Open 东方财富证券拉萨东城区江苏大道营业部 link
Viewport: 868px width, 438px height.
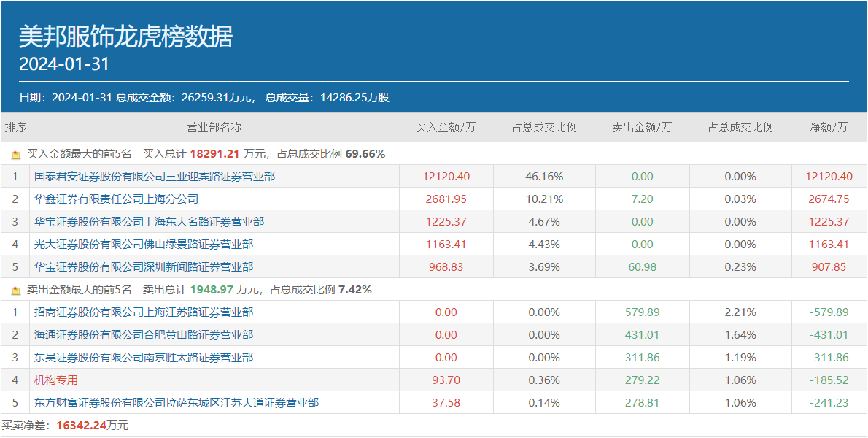click(177, 403)
